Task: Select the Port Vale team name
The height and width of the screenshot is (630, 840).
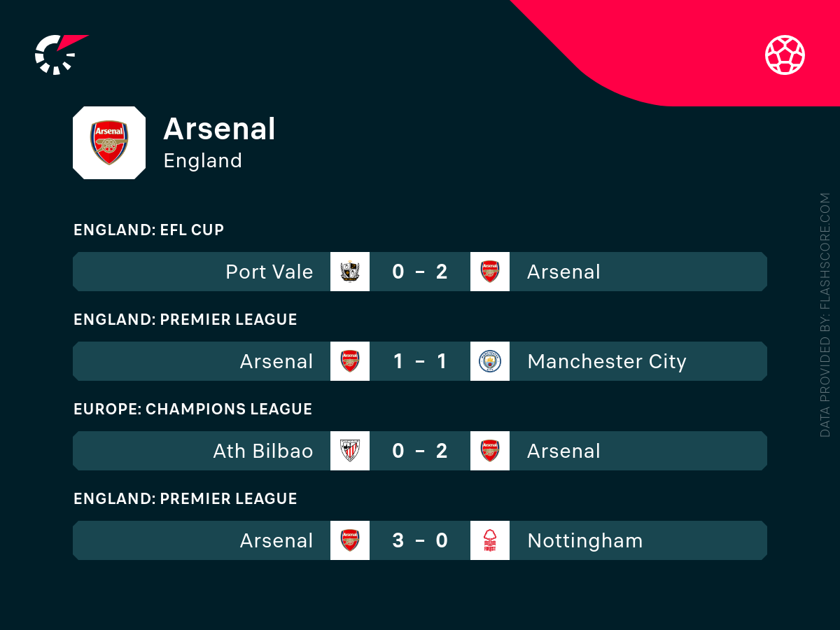Action: [269, 272]
